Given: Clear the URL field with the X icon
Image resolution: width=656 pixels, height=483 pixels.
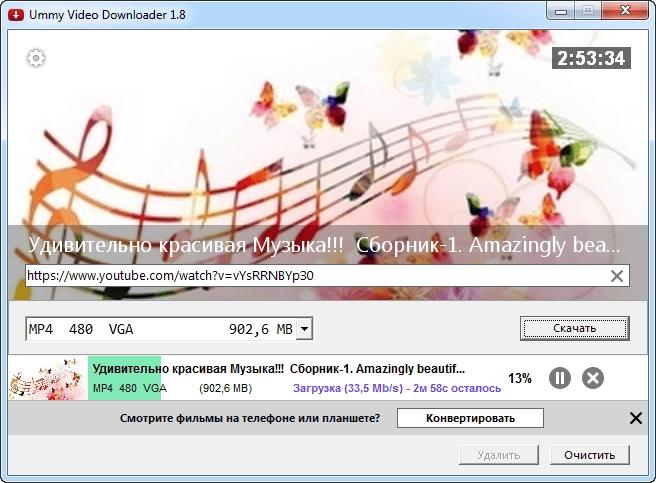Looking at the screenshot, I should coord(617,276).
